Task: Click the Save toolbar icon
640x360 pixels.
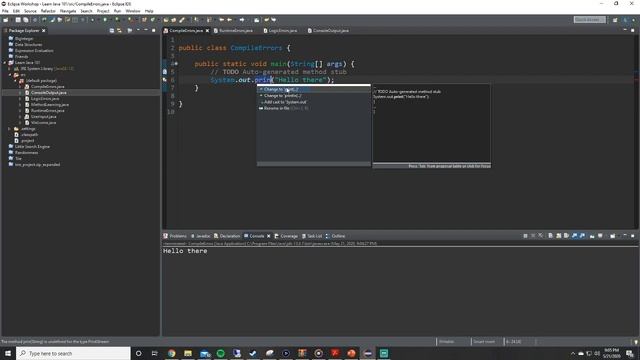Action: [18, 20]
